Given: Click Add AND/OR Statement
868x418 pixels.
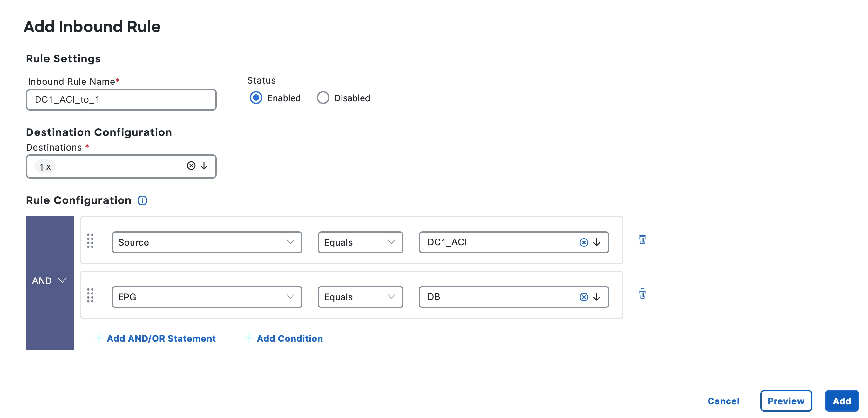Looking at the screenshot, I should pyautogui.click(x=155, y=338).
